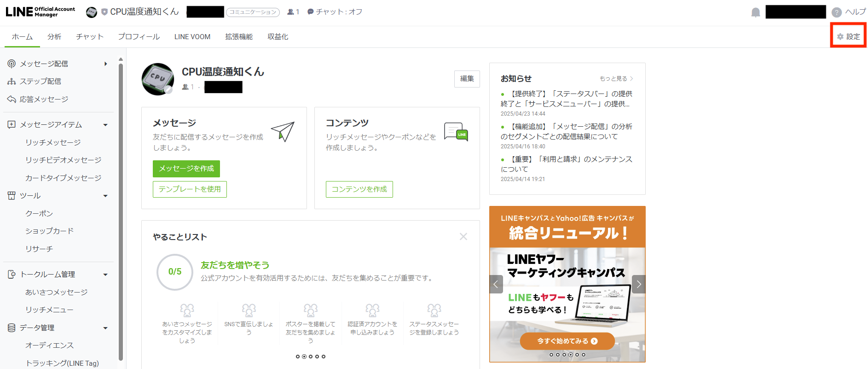The image size is (868, 369).
Task: Open オーディエンス in sidebar
Action: [x=49, y=345]
